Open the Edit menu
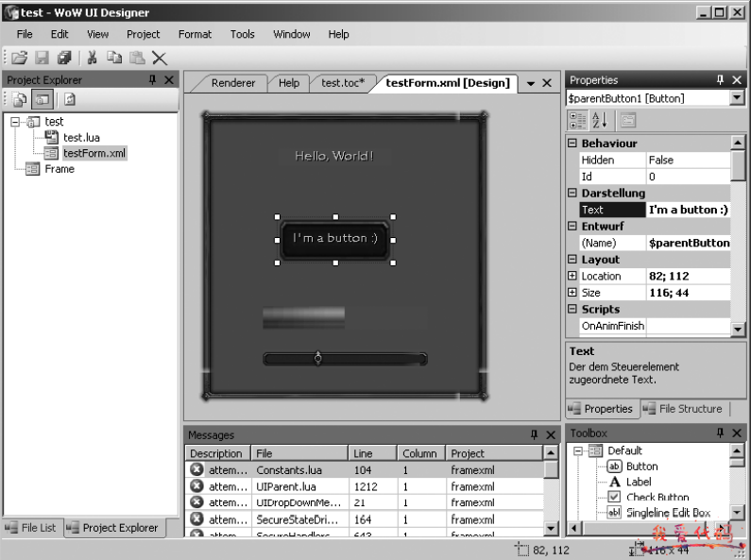 point(60,34)
